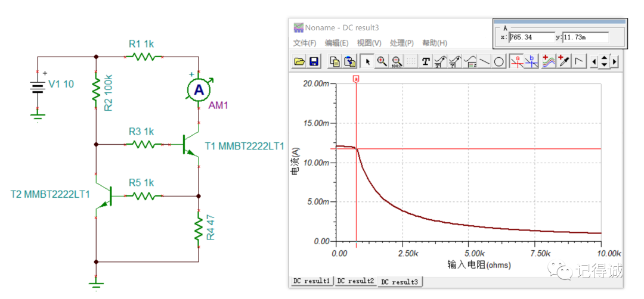Viewport: 644px width, 299px height.
Task: Click the Zoom out 100% magnifier
Action: [x=397, y=61]
